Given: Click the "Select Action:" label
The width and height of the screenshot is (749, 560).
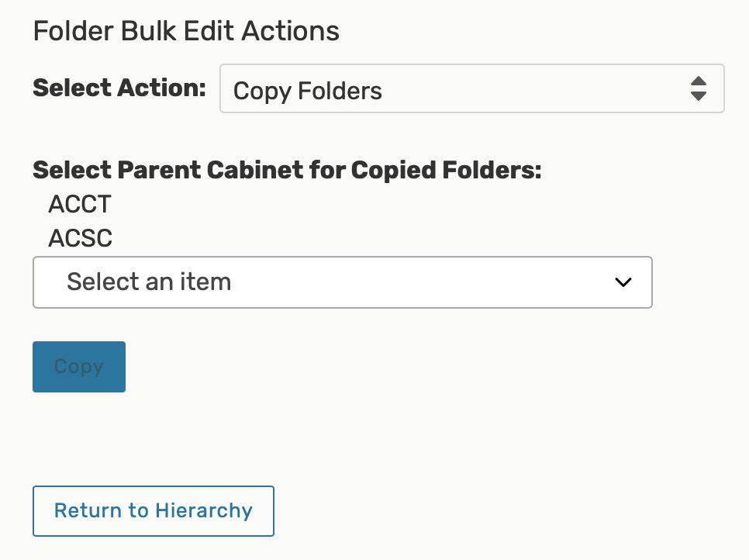Looking at the screenshot, I should click(x=119, y=88).
